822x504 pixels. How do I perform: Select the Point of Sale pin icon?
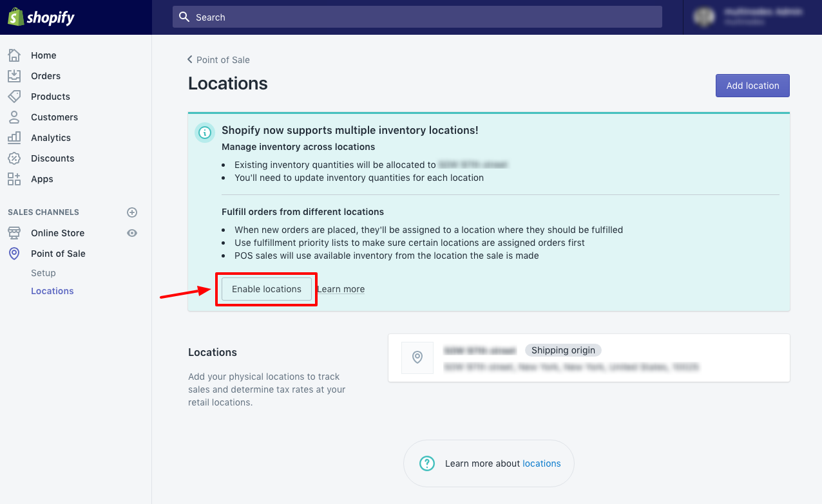[x=14, y=253]
